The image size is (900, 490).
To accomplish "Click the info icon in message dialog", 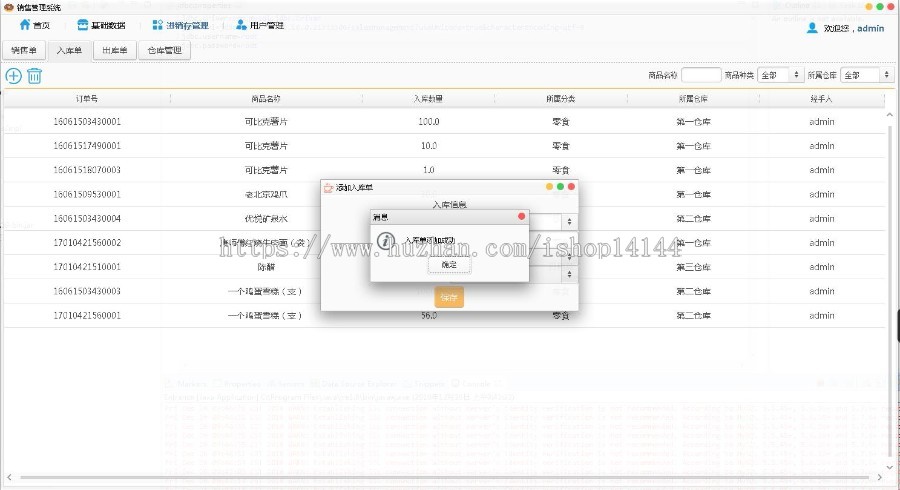I will point(386,240).
